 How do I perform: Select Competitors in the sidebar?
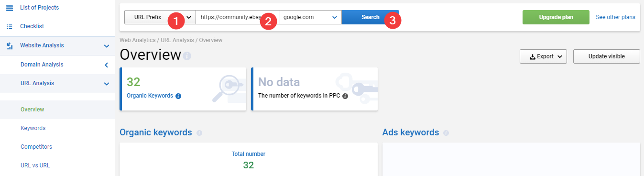(x=36, y=147)
